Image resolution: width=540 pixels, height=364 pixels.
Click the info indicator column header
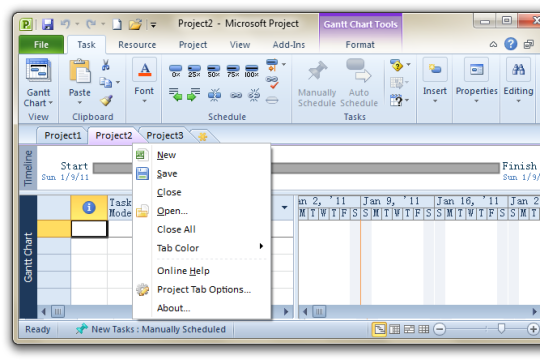(89, 207)
